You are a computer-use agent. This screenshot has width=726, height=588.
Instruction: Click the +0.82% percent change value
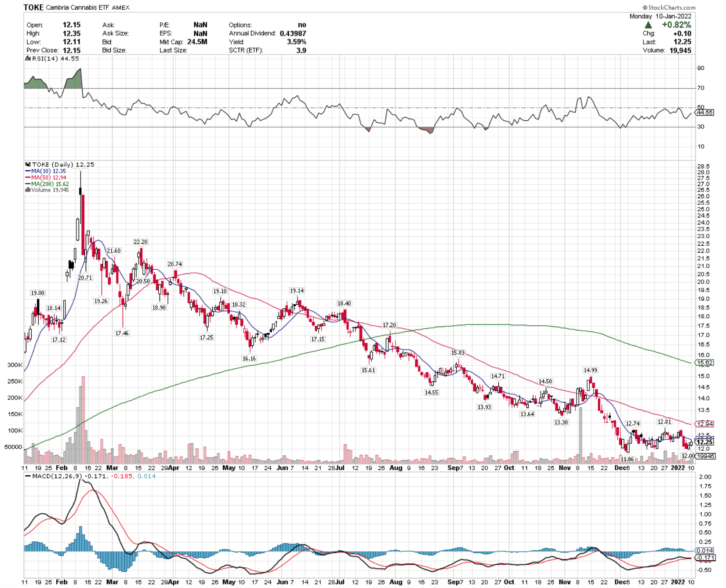[x=676, y=25]
